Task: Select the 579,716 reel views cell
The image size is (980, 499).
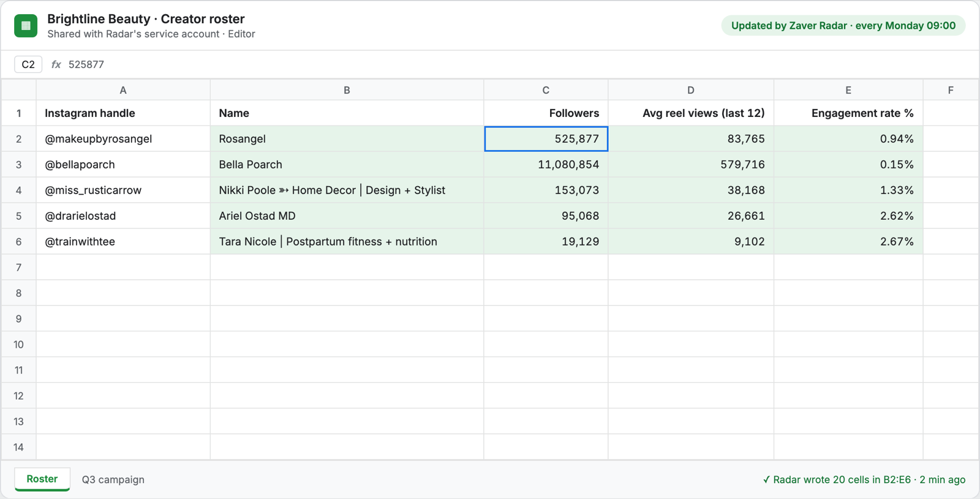Action: [691, 165]
